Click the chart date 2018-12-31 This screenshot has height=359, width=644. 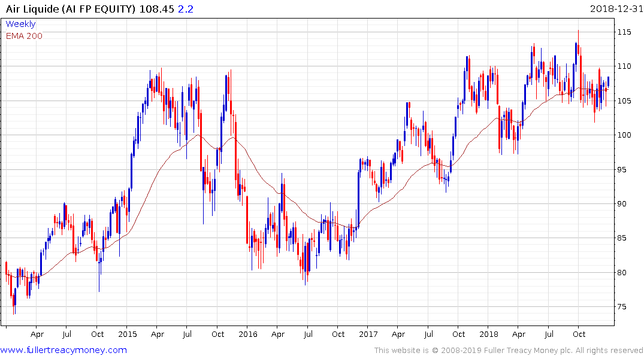click(616, 8)
